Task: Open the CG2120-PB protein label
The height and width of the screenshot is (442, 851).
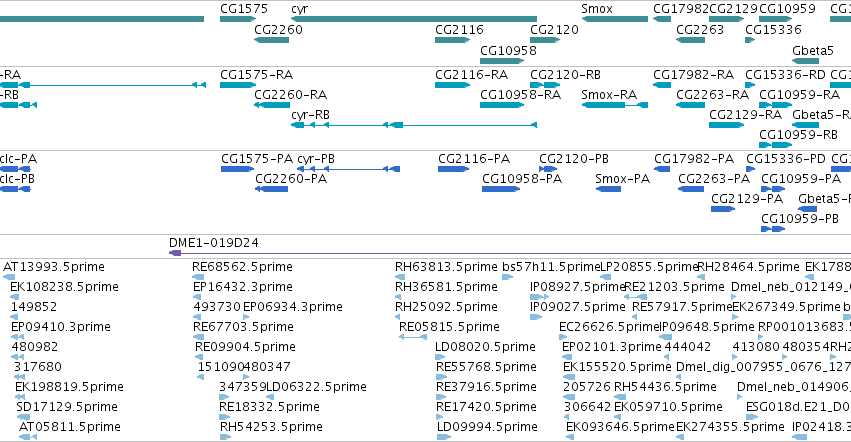Action: point(574,159)
